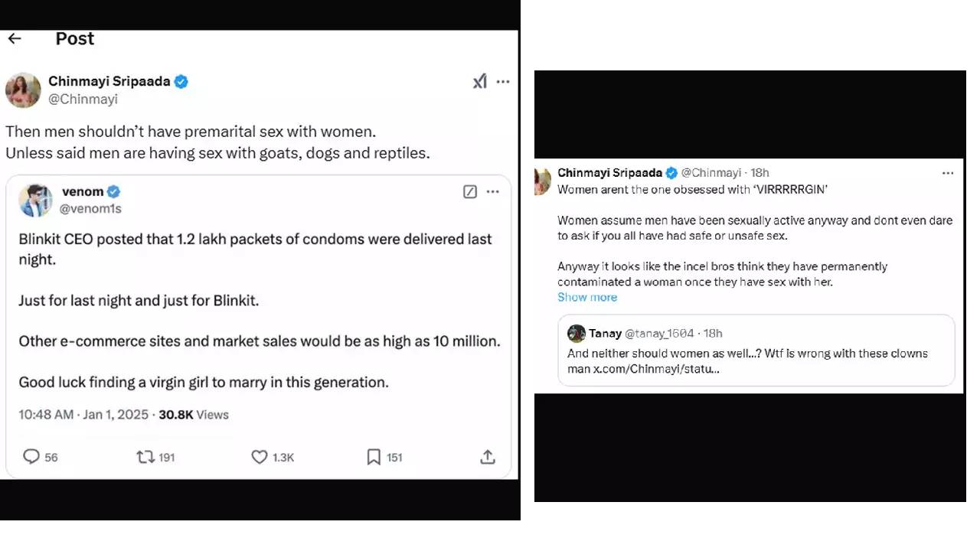
Task: Open more options on the right-side tweet
Action: click(948, 173)
